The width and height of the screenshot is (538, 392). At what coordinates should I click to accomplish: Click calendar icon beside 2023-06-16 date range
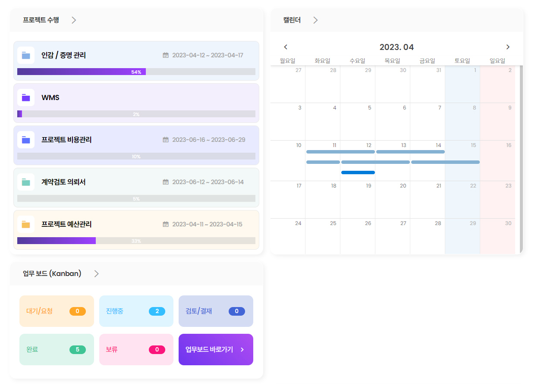click(166, 140)
